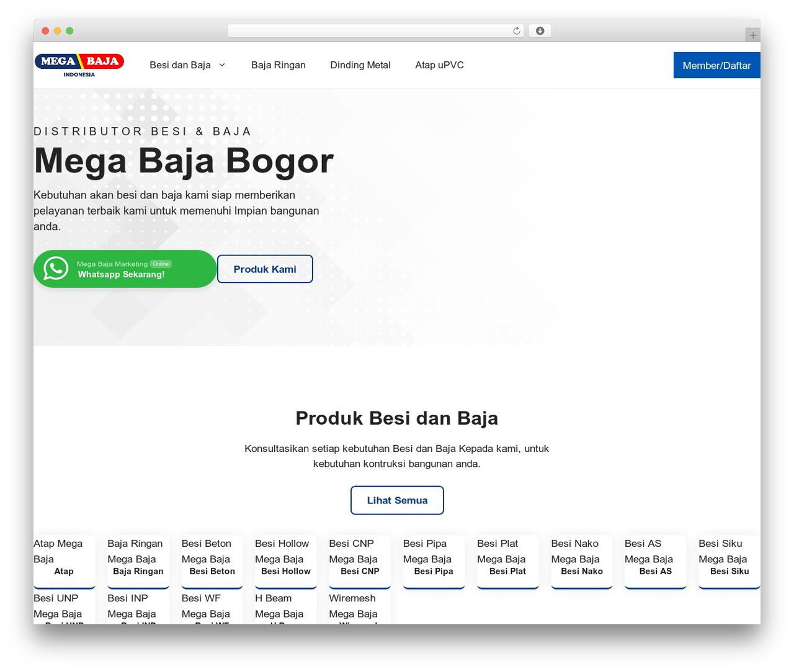Open the Wiremesh Mega Baja card

[360, 608]
